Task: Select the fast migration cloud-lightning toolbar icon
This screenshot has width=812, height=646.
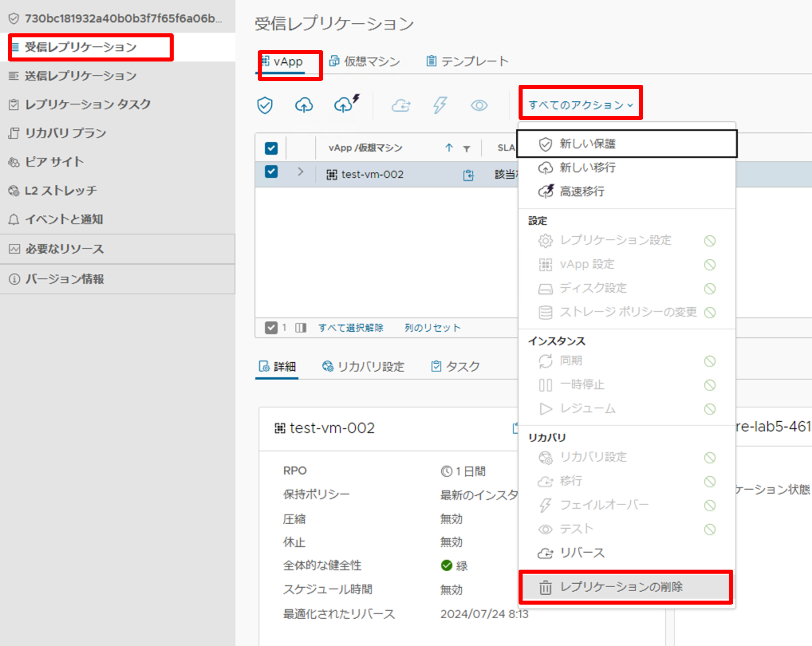Action: point(344,105)
